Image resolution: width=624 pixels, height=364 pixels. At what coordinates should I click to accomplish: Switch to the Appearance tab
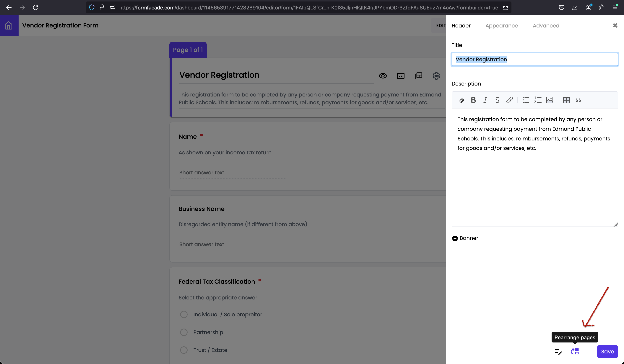point(501,26)
